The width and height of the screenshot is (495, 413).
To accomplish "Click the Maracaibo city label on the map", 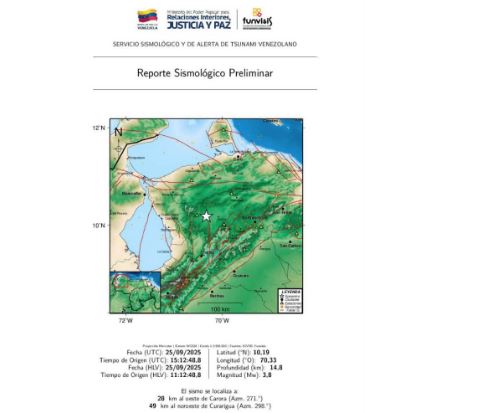I will 131,194.
